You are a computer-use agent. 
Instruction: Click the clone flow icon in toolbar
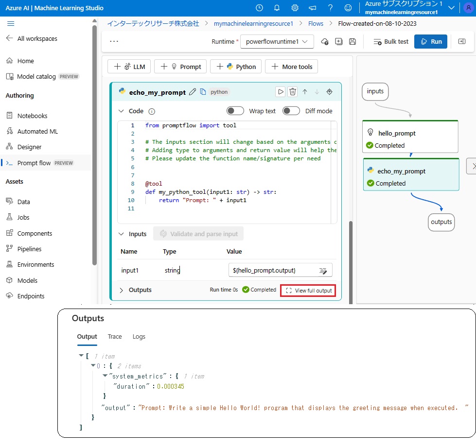click(339, 42)
